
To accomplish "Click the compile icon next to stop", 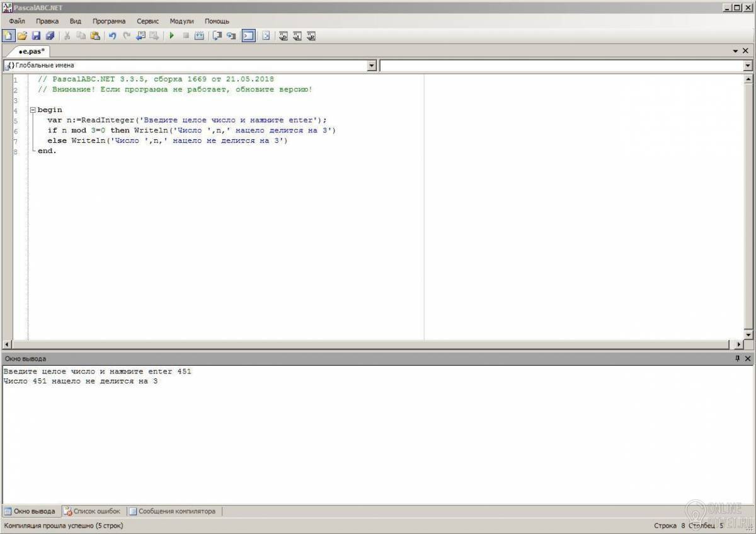I will point(200,36).
